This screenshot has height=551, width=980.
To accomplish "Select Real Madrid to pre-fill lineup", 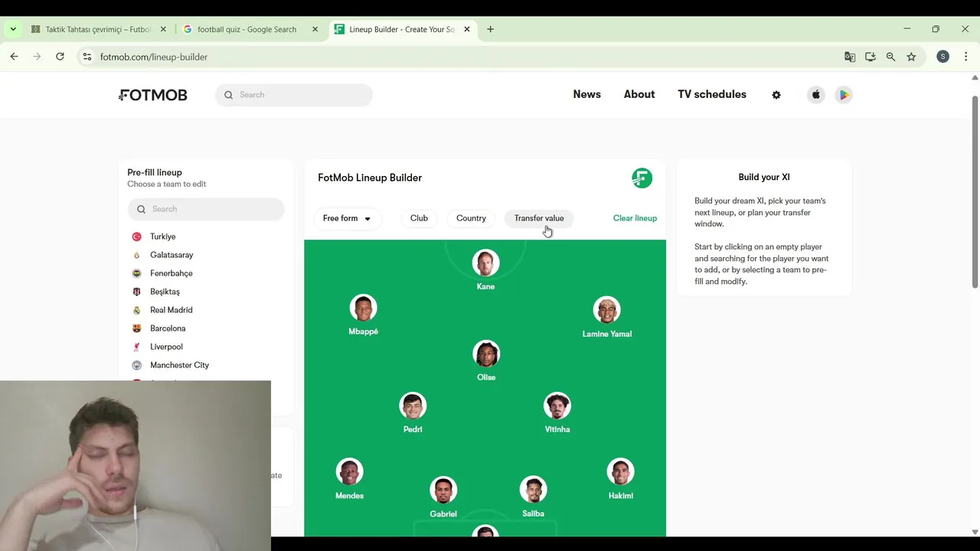I will (171, 310).
